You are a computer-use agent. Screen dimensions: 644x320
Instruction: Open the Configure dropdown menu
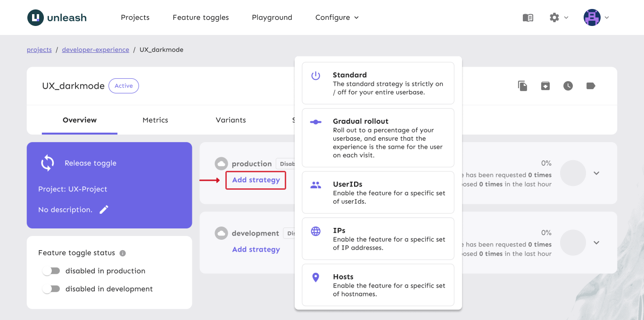(337, 17)
